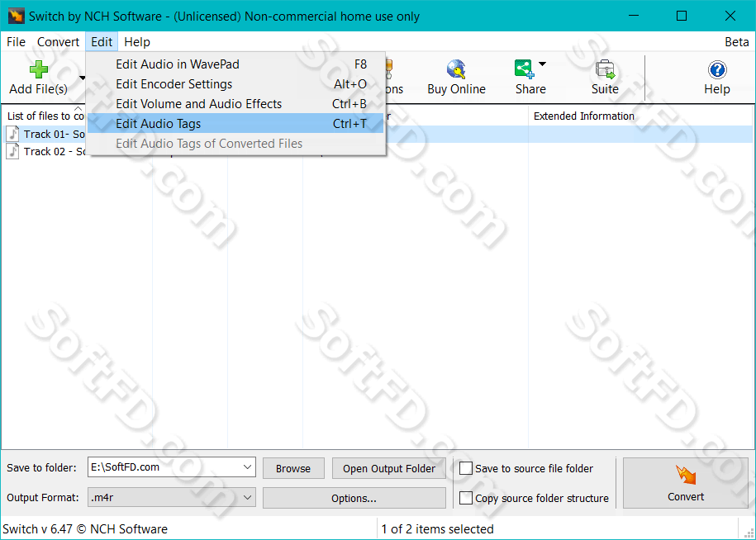Click the Share toolbar icon
This screenshot has height=540, width=756.
tap(524, 69)
